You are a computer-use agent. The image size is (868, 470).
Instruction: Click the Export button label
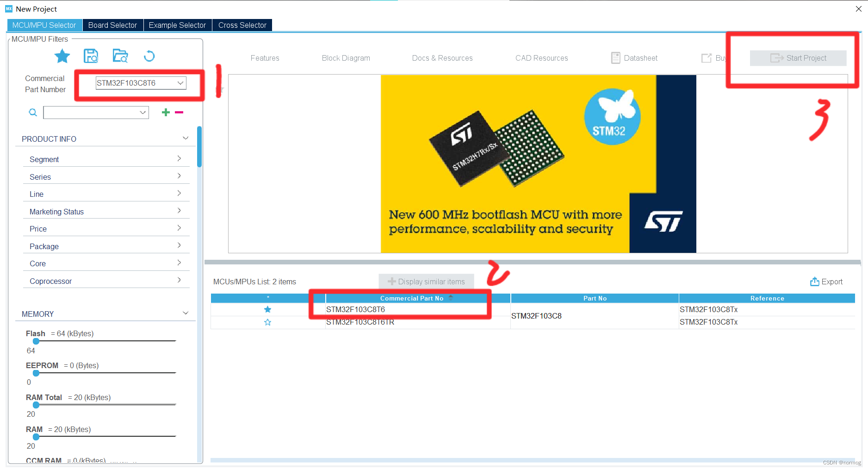[832, 282]
